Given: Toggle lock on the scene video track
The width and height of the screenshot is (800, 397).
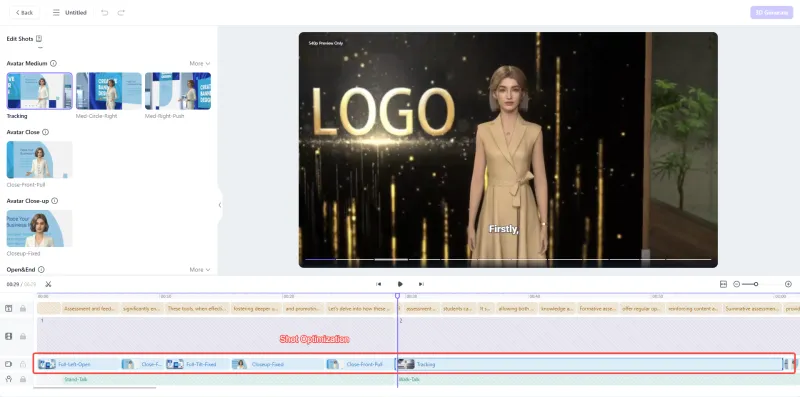Looking at the screenshot, I should pos(23,336).
